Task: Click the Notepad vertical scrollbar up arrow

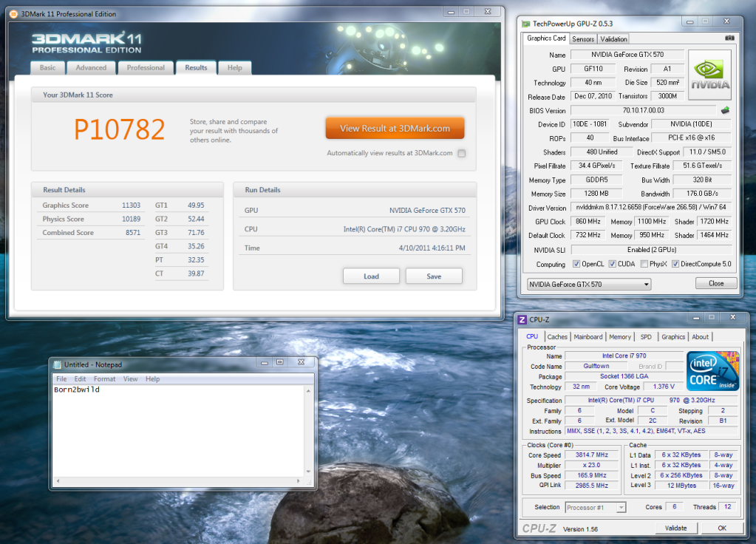Action: 308,391
